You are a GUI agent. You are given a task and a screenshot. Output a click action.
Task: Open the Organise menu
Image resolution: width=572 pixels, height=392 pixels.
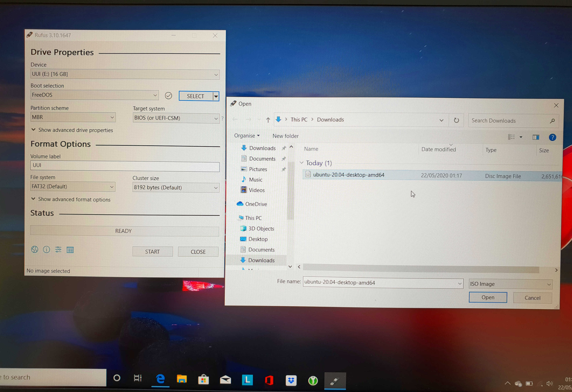pyautogui.click(x=247, y=136)
